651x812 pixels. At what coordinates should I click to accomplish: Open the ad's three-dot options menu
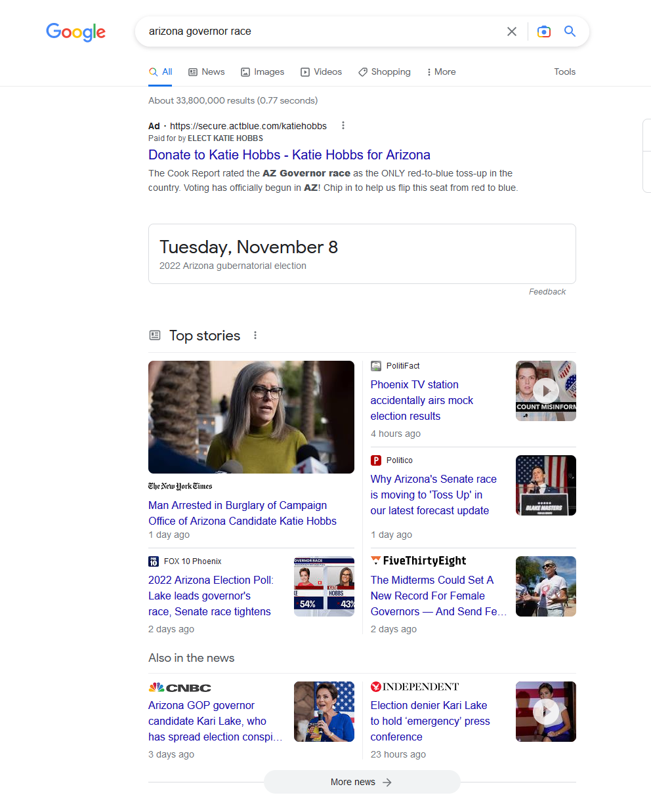click(343, 126)
